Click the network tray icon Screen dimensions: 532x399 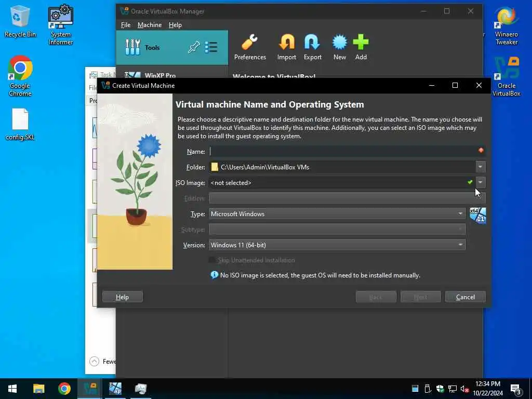453,389
